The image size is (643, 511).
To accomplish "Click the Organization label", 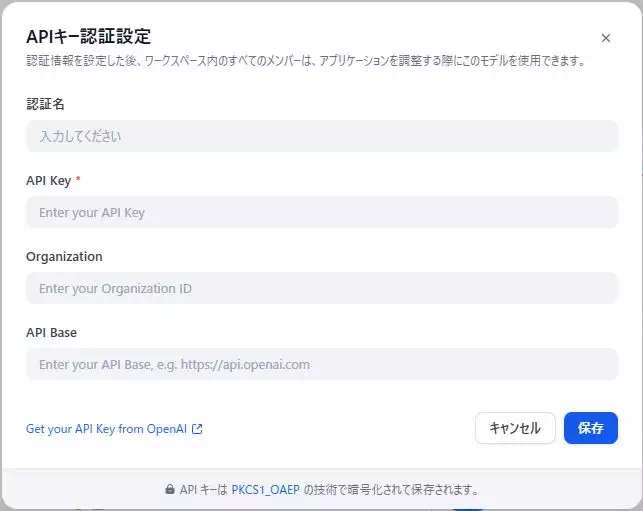I will [64, 256].
